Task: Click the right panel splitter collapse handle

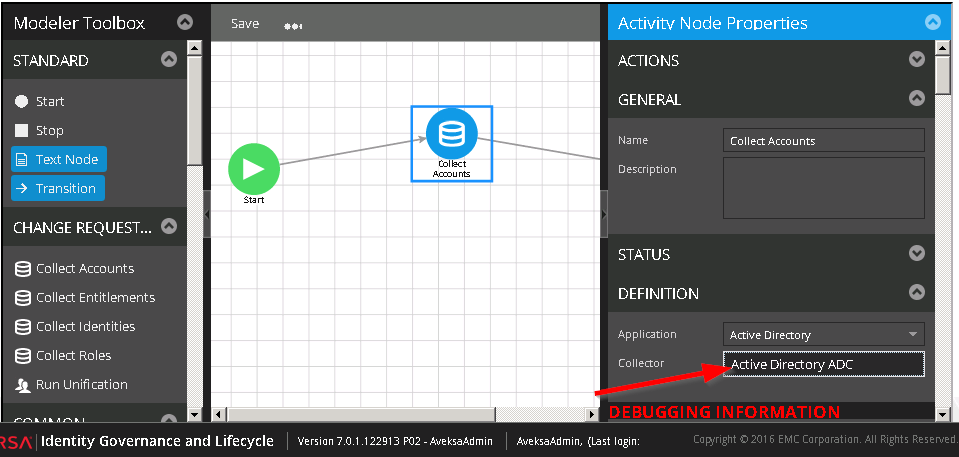Action: (604, 214)
